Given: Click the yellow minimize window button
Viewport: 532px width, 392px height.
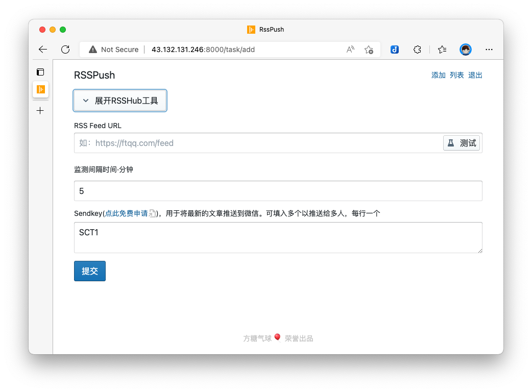Looking at the screenshot, I should [53, 30].
